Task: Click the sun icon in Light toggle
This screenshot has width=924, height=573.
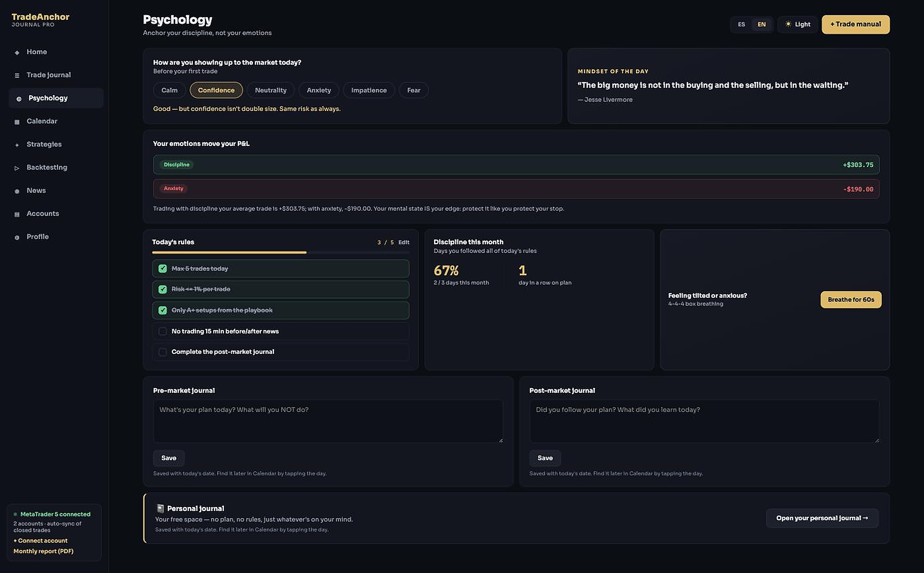Action: point(788,24)
